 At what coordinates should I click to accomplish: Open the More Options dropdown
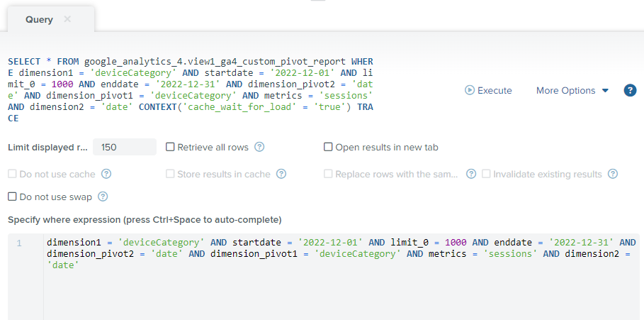coord(572,91)
